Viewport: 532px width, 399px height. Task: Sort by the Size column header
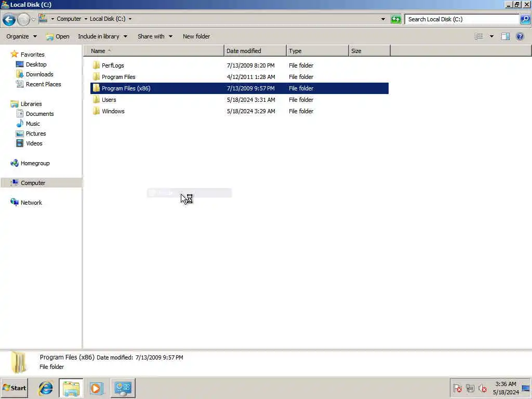(369, 51)
